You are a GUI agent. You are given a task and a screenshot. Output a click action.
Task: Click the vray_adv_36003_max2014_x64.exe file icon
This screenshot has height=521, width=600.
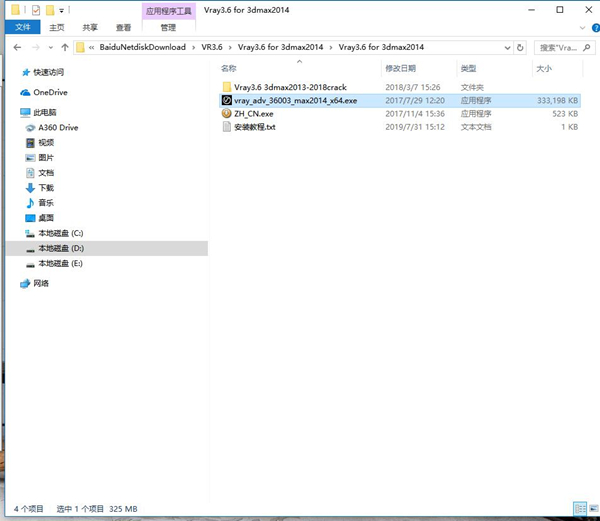[x=227, y=101]
